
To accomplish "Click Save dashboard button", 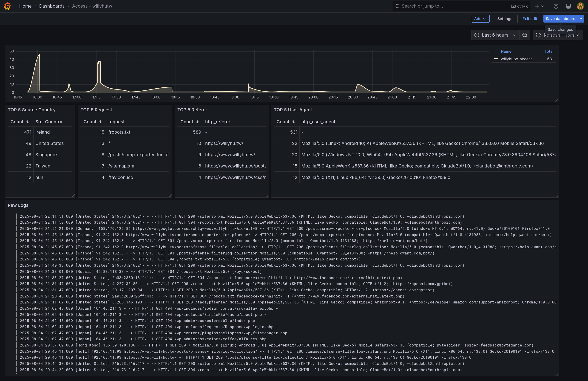I will (x=560, y=19).
